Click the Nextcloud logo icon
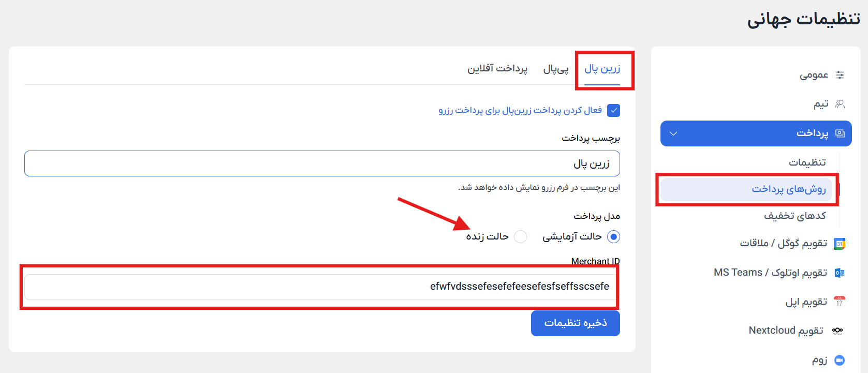This screenshot has height=373, width=868. pos(837,330)
